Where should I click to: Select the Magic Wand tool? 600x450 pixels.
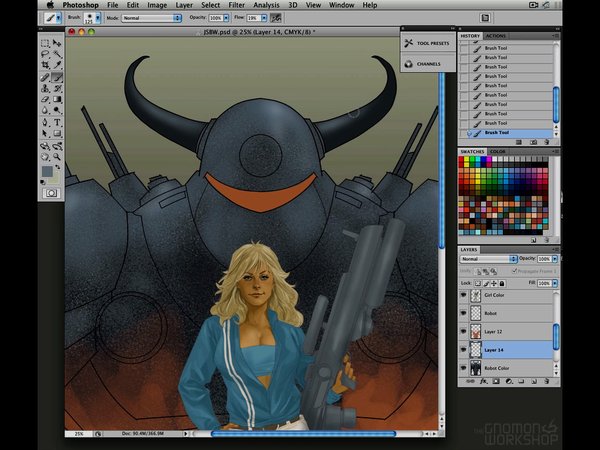click(x=57, y=54)
